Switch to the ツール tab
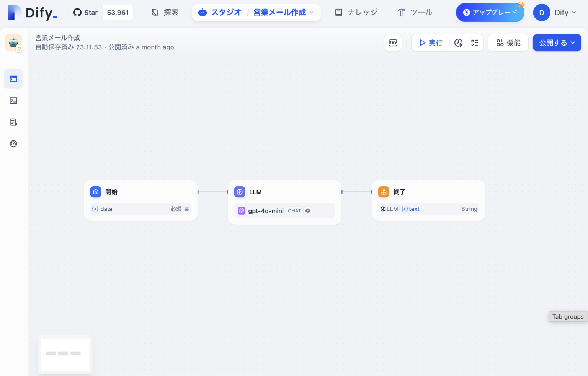 (x=415, y=12)
